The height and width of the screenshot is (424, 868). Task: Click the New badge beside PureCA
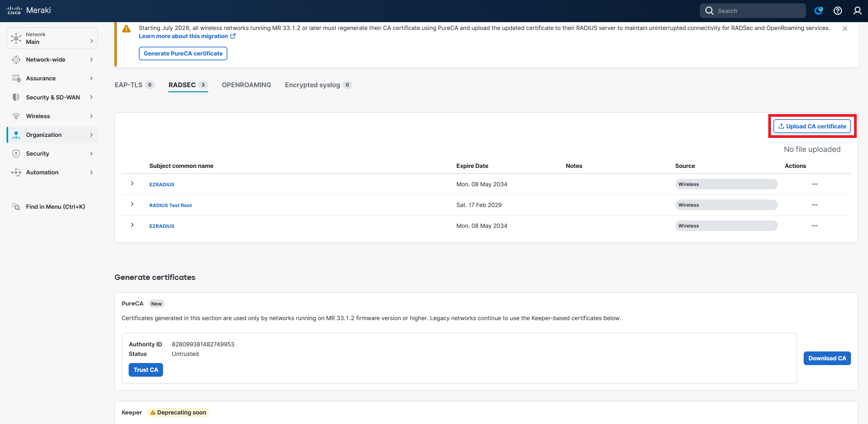click(x=156, y=304)
